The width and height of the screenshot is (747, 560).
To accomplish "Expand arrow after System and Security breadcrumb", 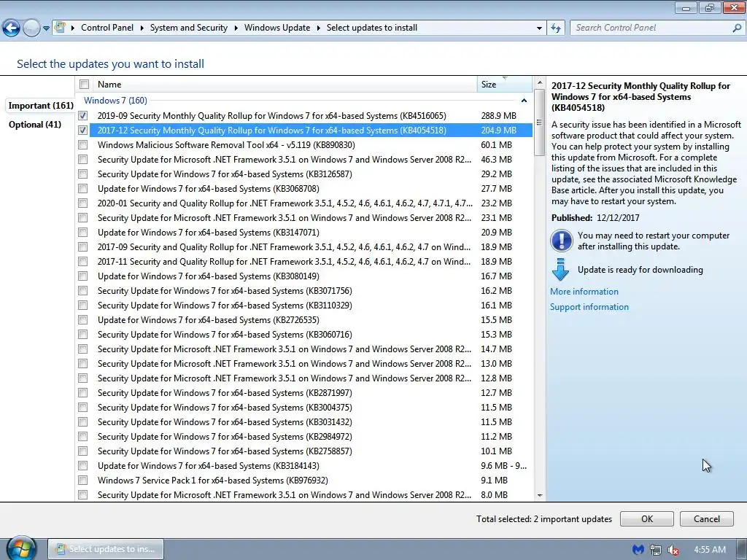I will (236, 28).
